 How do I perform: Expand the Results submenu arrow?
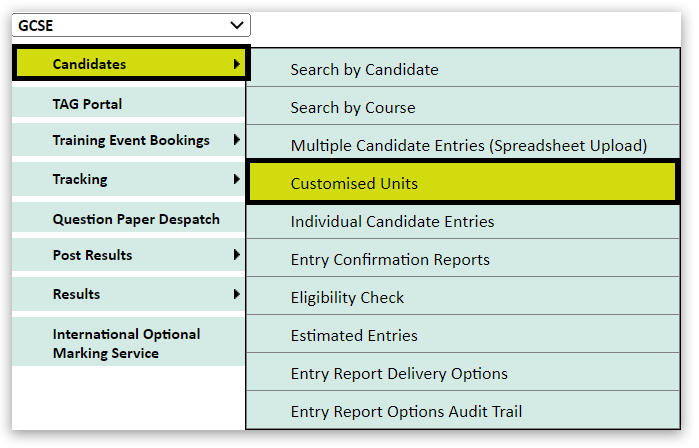click(x=236, y=294)
